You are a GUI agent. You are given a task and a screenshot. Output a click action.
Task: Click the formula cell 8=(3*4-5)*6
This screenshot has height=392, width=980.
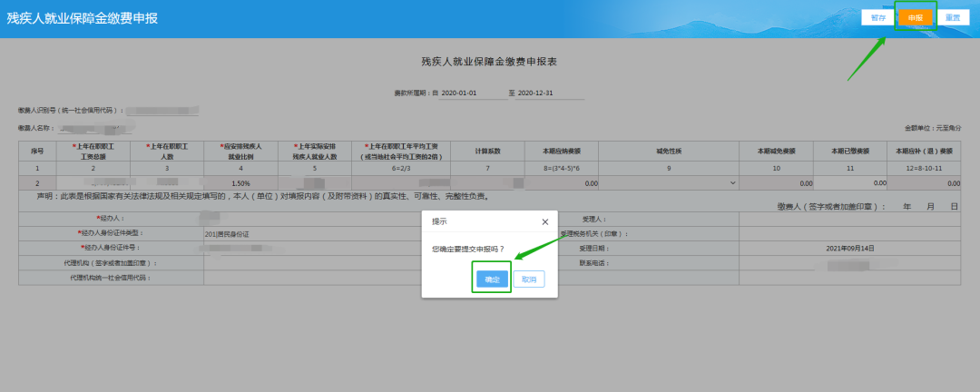click(x=562, y=169)
